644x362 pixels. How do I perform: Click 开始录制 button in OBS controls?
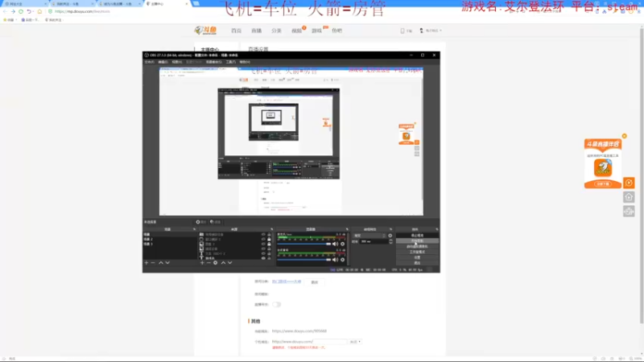(417, 241)
